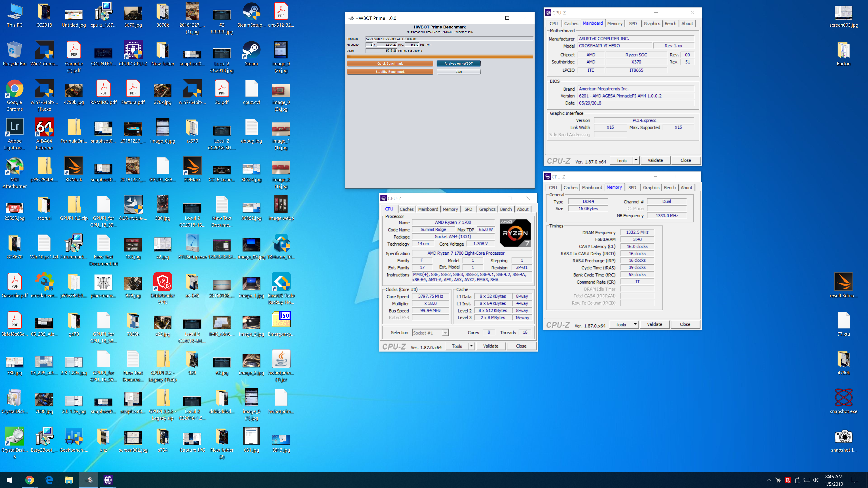Screen dimensions: 868x488
Task: Click the Windows Start button
Action: point(9,480)
